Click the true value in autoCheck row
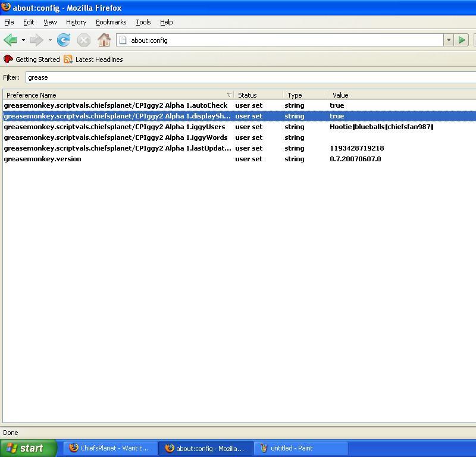Image resolution: width=476 pixels, height=457 pixels. (337, 105)
